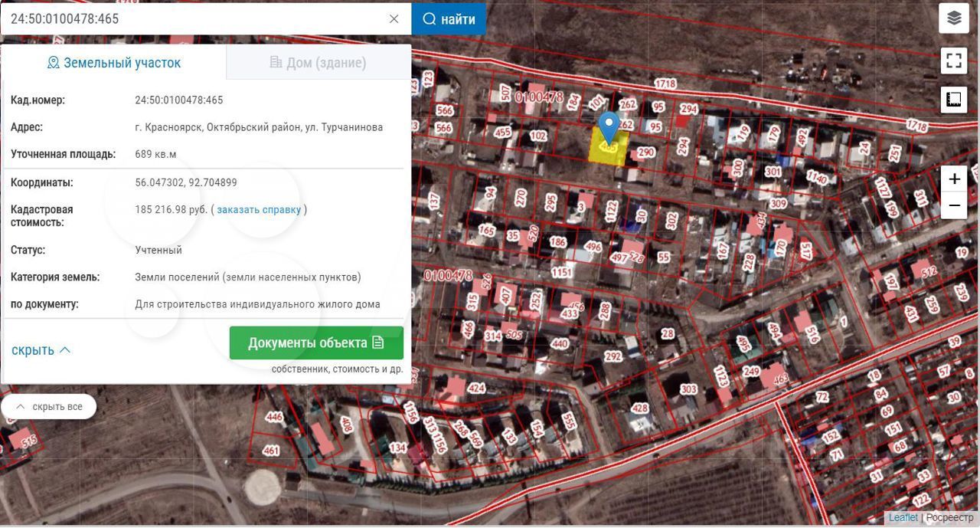Click the Уточненная площадь label
This screenshot has width=980, height=528.
(x=63, y=154)
